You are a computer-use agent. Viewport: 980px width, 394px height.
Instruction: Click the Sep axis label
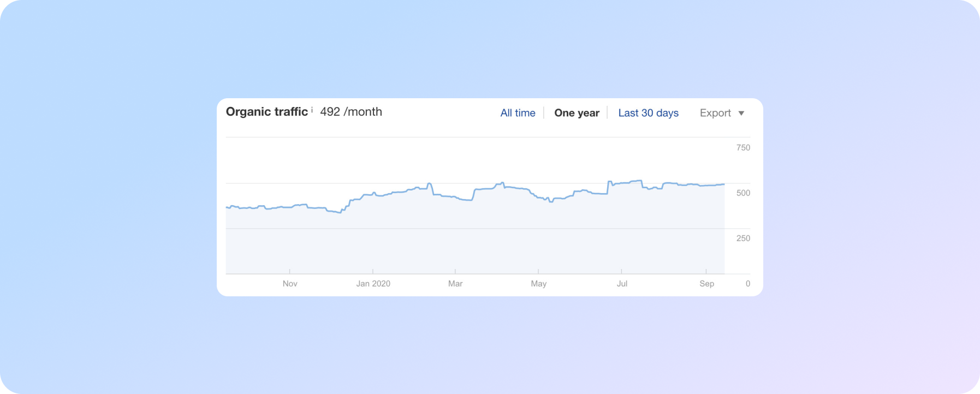click(x=707, y=284)
